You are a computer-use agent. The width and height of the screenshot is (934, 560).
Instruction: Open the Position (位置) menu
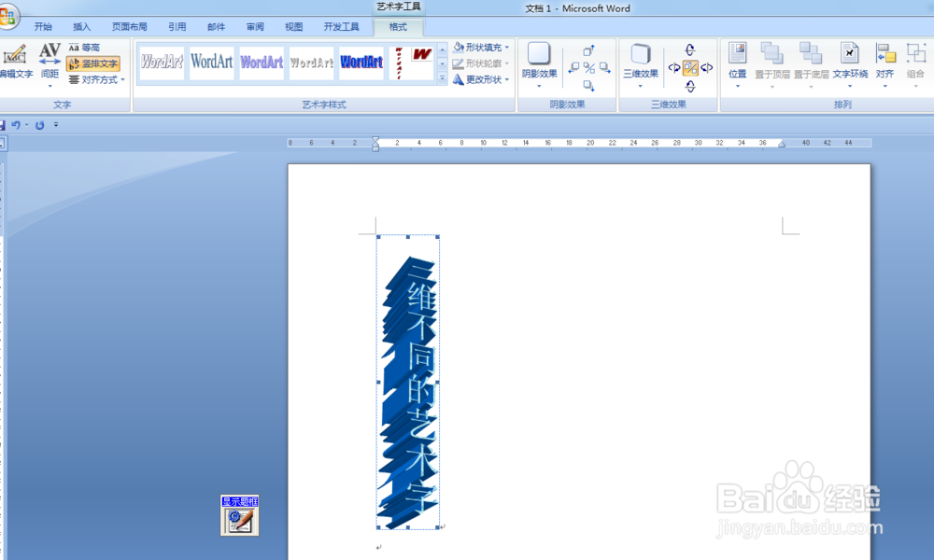(738, 65)
